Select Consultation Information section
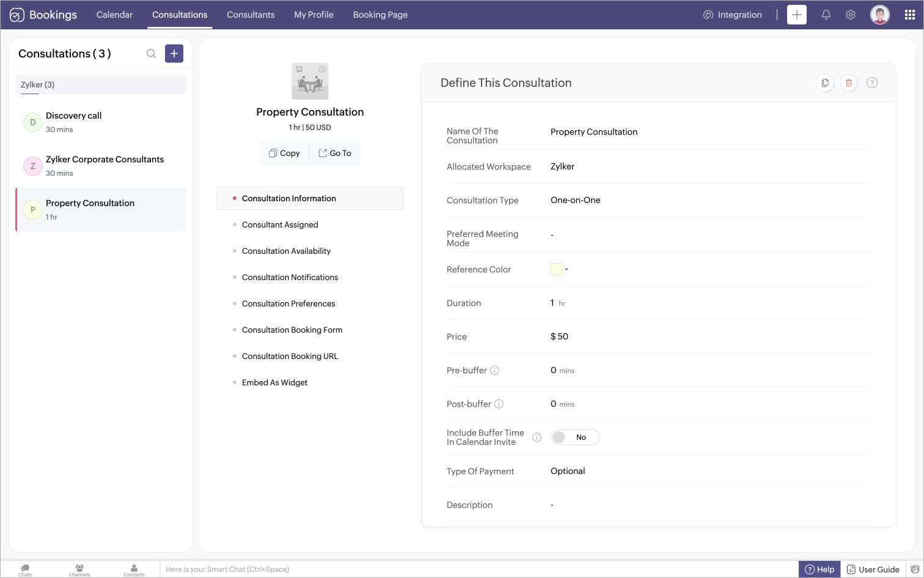The image size is (924, 578). (310, 198)
